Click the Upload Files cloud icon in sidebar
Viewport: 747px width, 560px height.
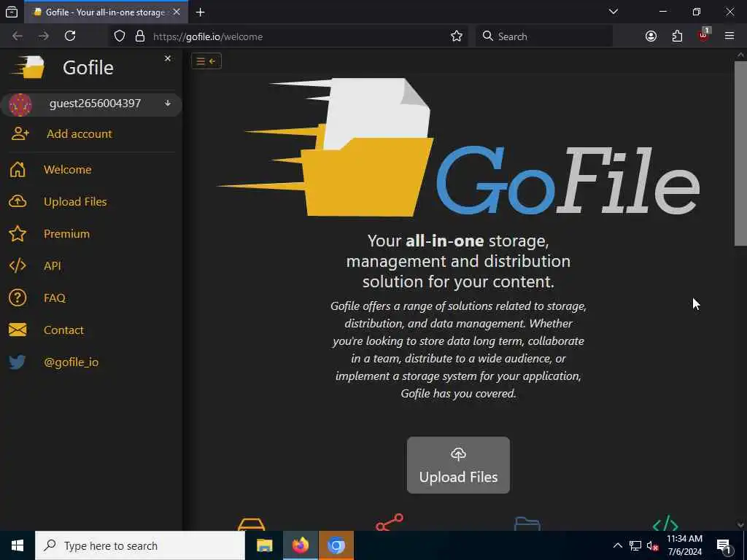click(x=18, y=201)
